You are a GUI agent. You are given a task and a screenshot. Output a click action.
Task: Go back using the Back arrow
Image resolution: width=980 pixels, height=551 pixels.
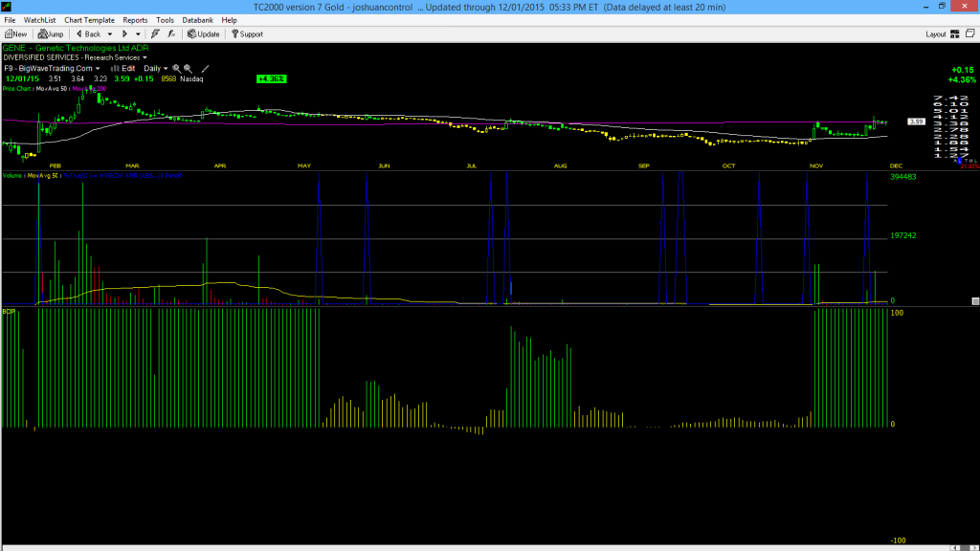(88, 34)
